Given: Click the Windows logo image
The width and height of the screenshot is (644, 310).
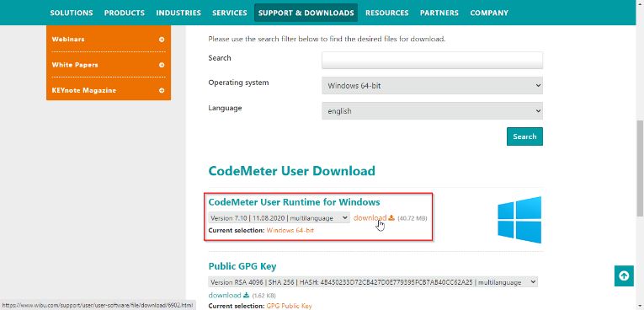Looking at the screenshot, I should 519,220.
